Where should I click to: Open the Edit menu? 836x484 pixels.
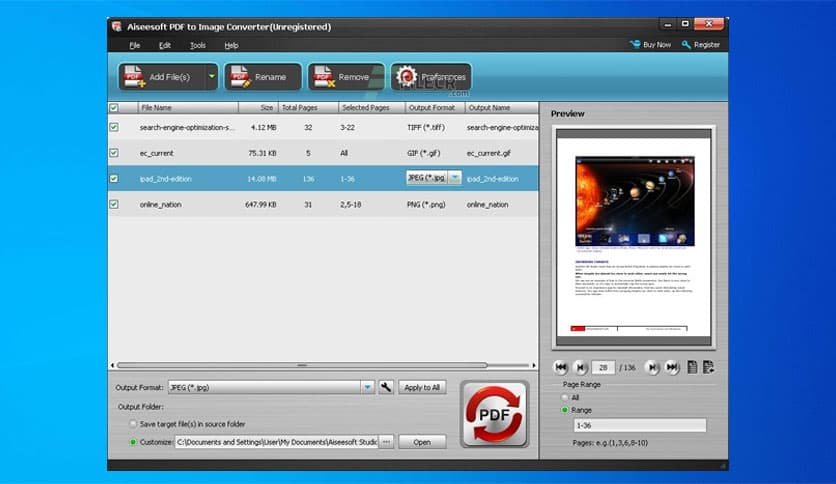click(x=165, y=45)
